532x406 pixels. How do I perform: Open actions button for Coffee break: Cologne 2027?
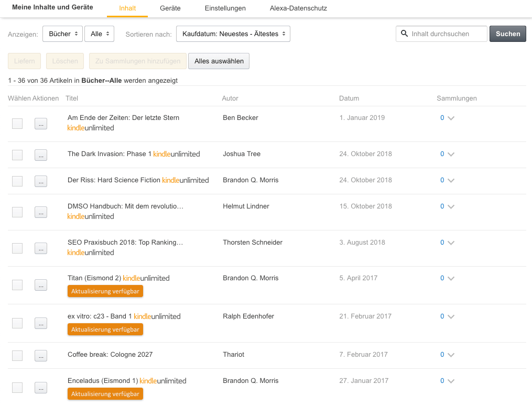41,356
